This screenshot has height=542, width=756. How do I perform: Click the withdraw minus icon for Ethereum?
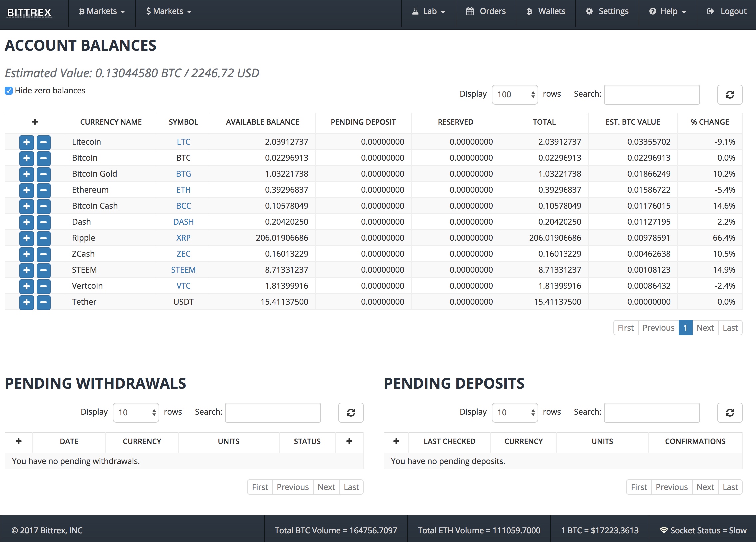[x=43, y=190]
